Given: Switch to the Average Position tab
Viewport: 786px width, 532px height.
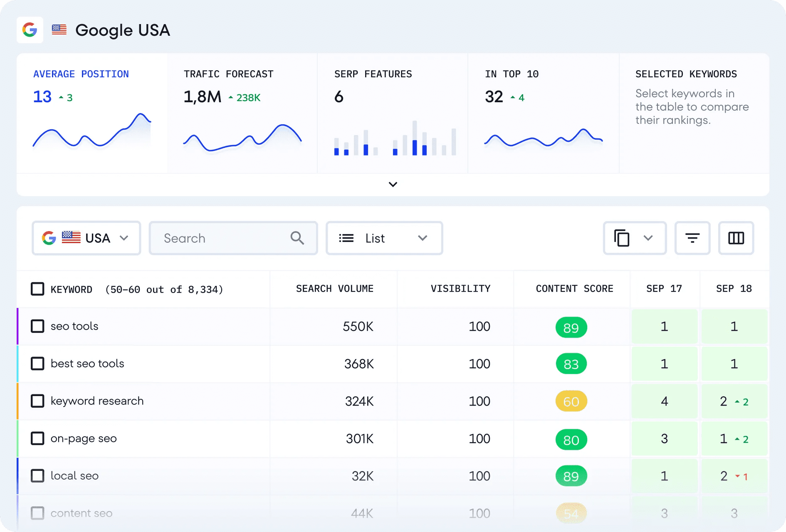Looking at the screenshot, I should 81,74.
